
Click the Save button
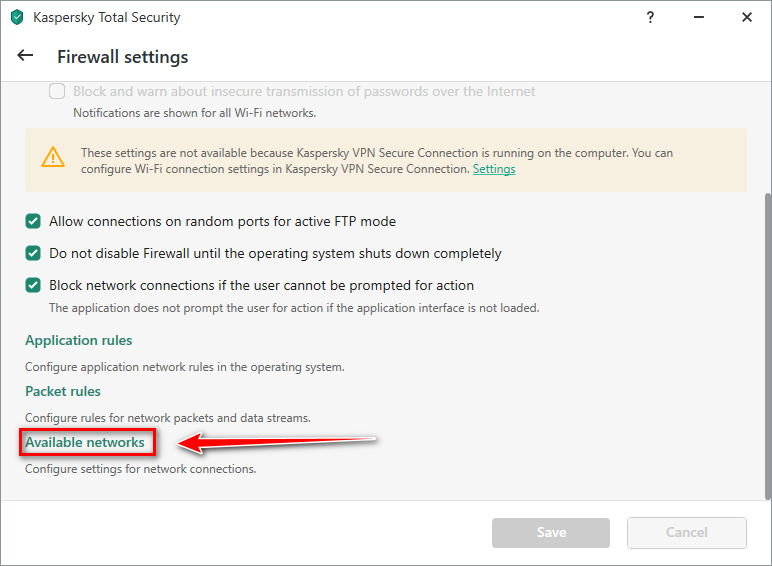[x=551, y=533]
